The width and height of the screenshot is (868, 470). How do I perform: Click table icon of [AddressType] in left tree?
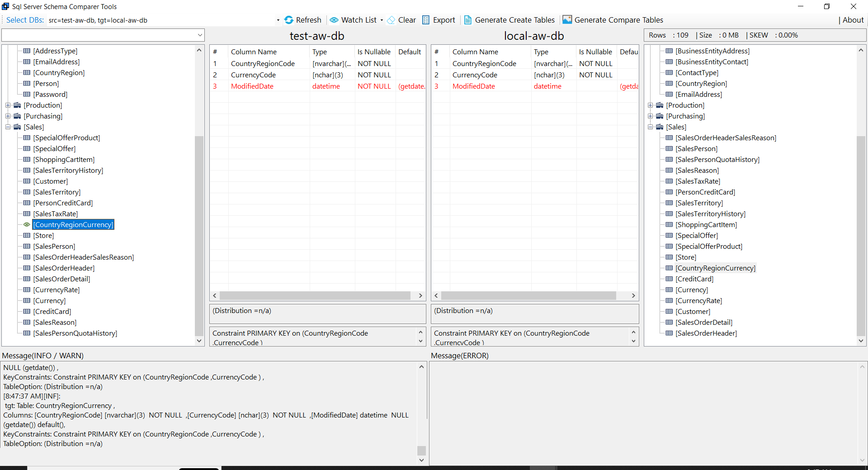coord(27,51)
